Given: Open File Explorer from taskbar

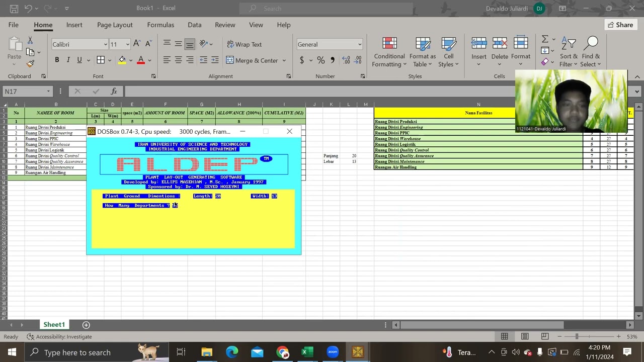Looking at the screenshot, I should 207,352.
